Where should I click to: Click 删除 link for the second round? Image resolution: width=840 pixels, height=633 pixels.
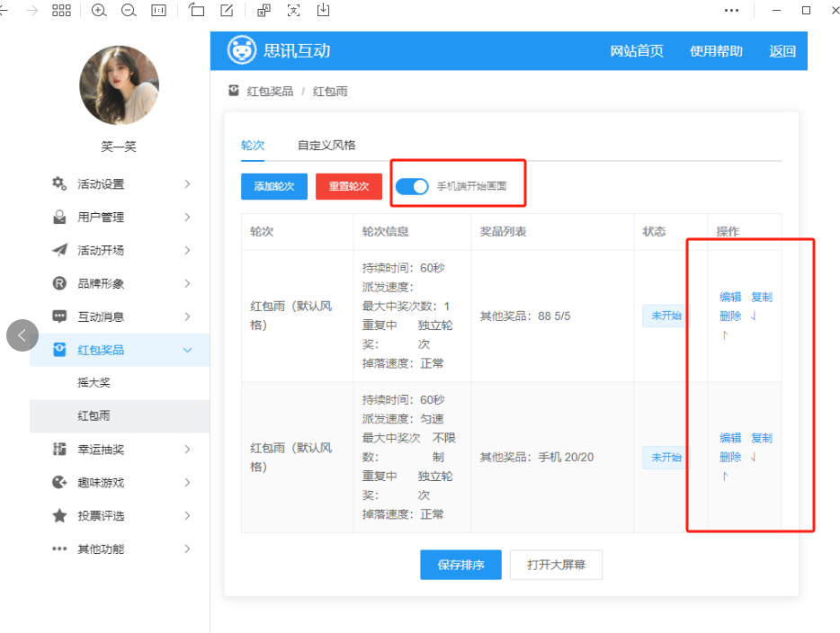730,457
